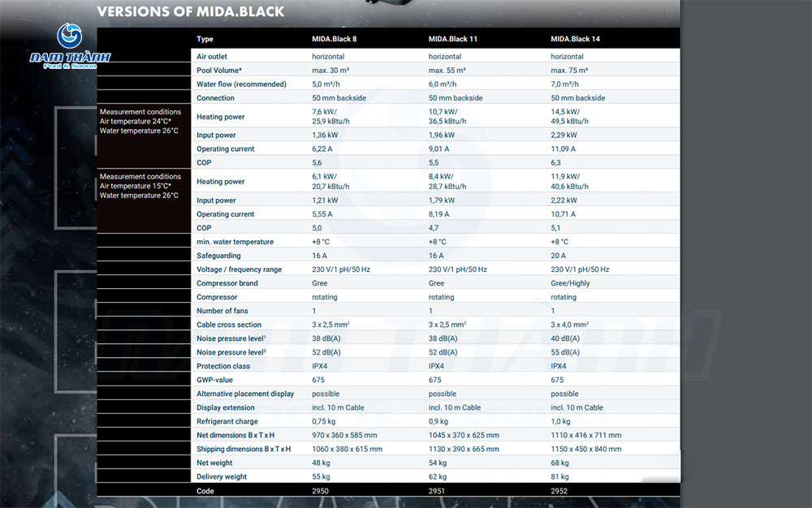Click the 'Alternative placement display' row label

coord(245,394)
